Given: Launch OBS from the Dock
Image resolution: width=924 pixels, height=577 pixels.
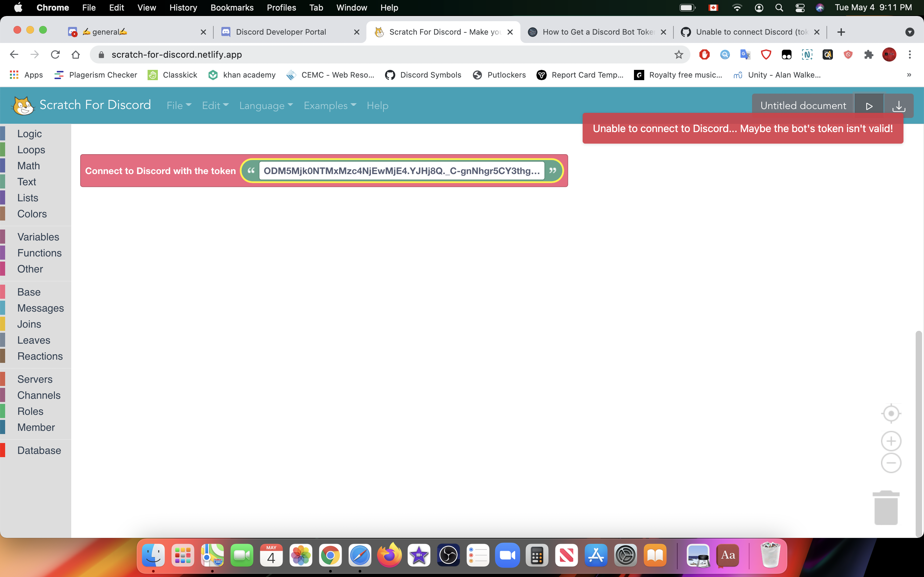Looking at the screenshot, I should [x=448, y=555].
